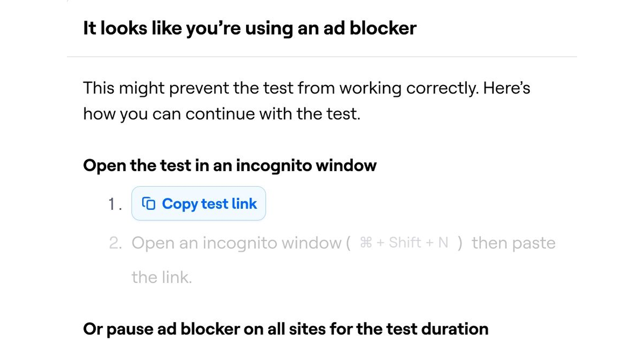Click the dark backdrop left of the dialog

(x=33, y=181)
